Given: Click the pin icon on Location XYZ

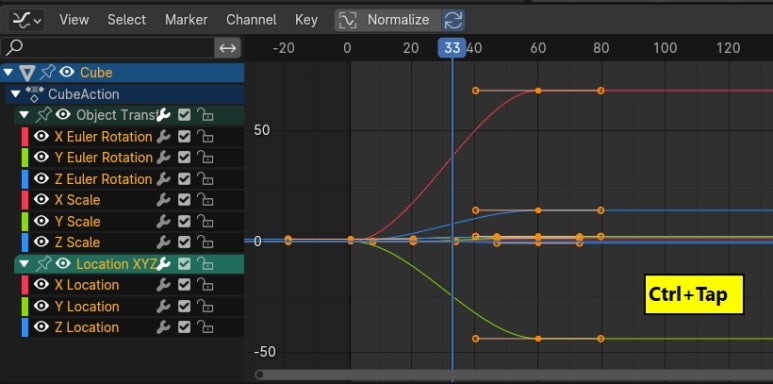Looking at the screenshot, I should [43, 264].
